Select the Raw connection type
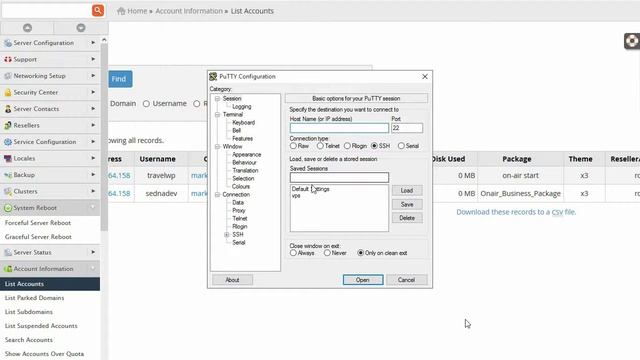Viewport: 640px width, 360px height. (x=293, y=146)
